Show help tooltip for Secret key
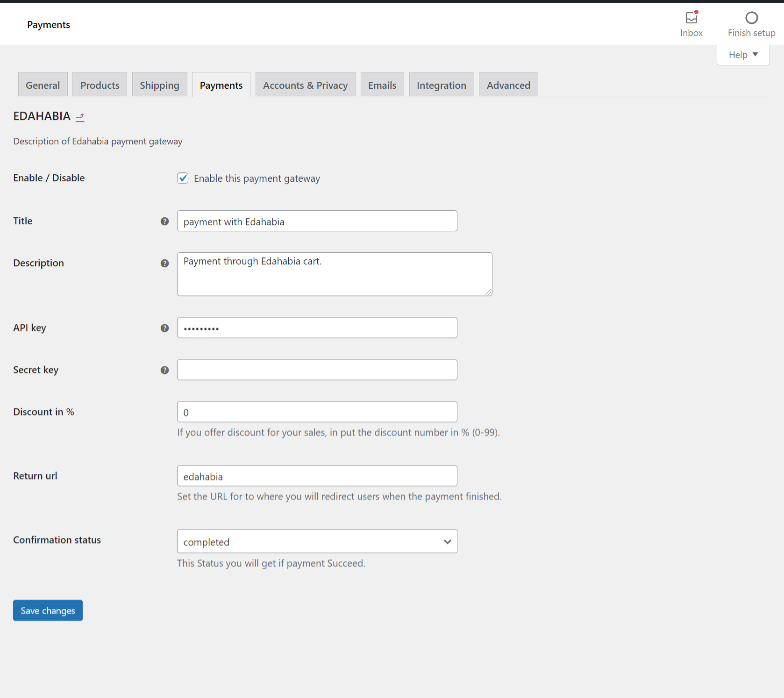Viewport: 784px width, 698px height. (x=164, y=370)
